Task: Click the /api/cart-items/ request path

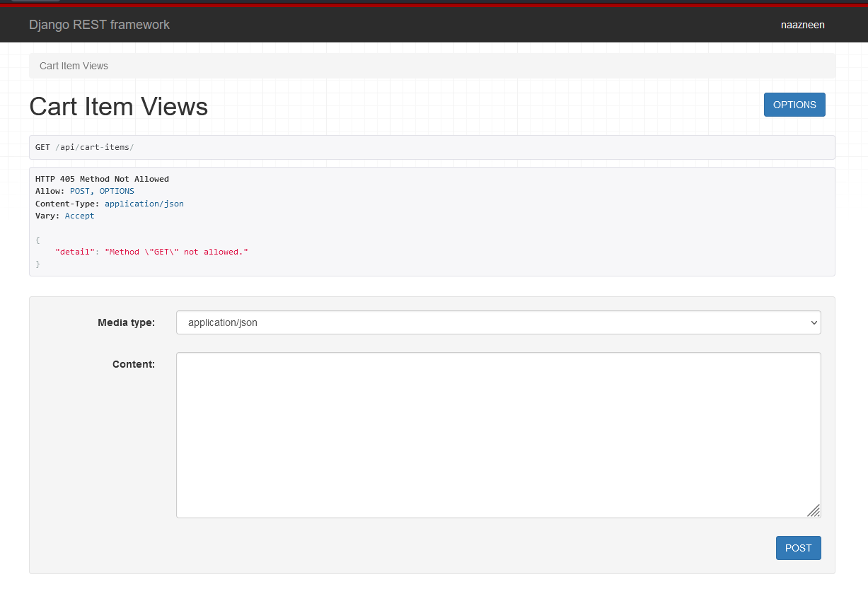Action: click(96, 146)
